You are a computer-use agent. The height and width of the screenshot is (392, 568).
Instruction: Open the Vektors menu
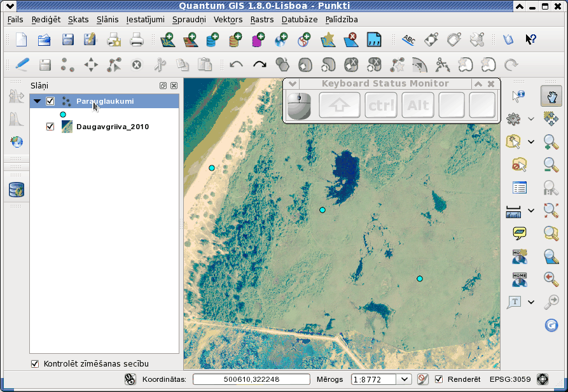[x=228, y=20]
